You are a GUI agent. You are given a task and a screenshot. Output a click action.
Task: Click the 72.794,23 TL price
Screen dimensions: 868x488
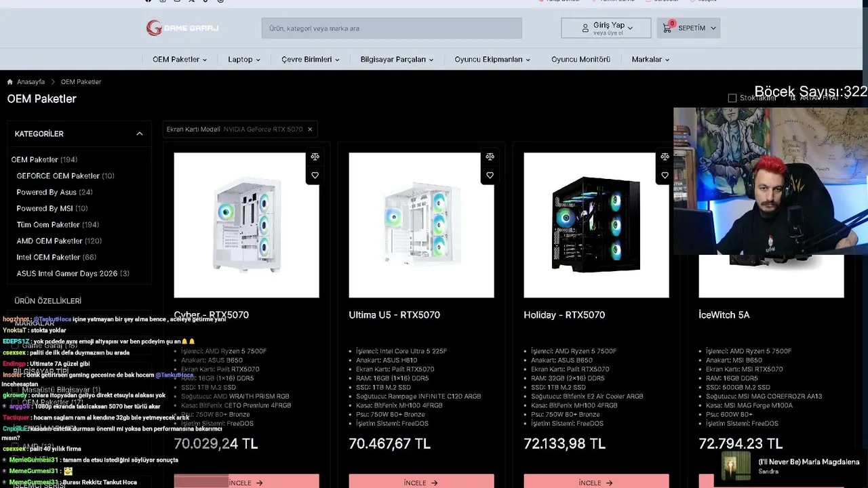tap(741, 444)
